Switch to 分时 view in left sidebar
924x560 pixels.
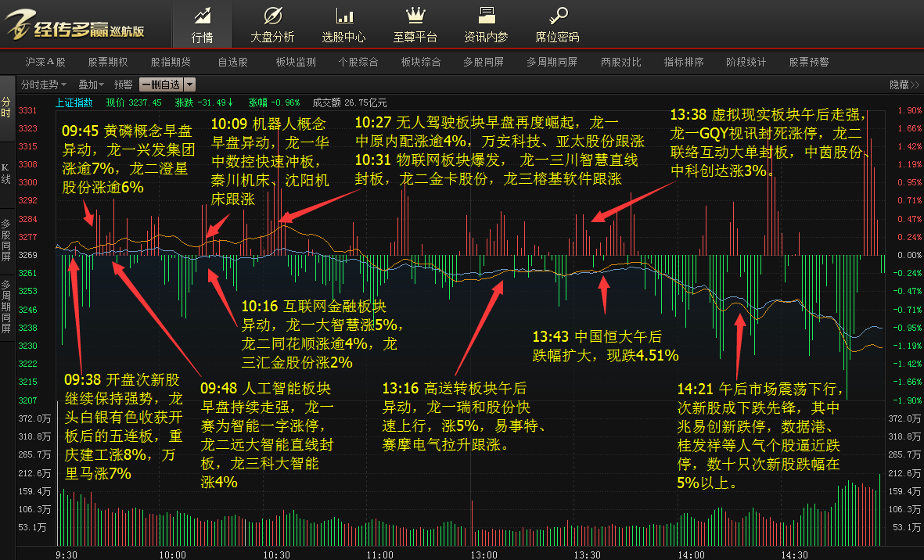pyautogui.click(x=6, y=108)
